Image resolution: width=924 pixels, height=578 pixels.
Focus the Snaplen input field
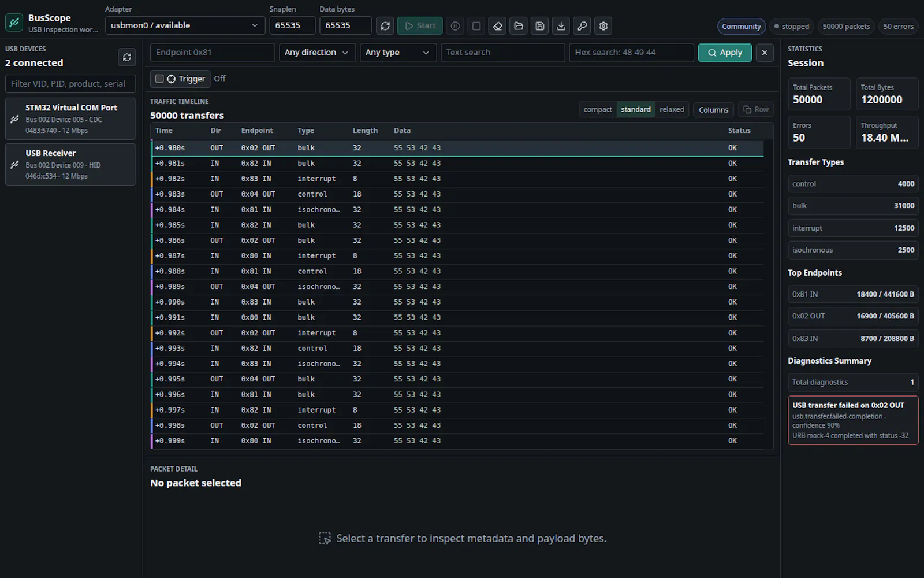coord(292,25)
